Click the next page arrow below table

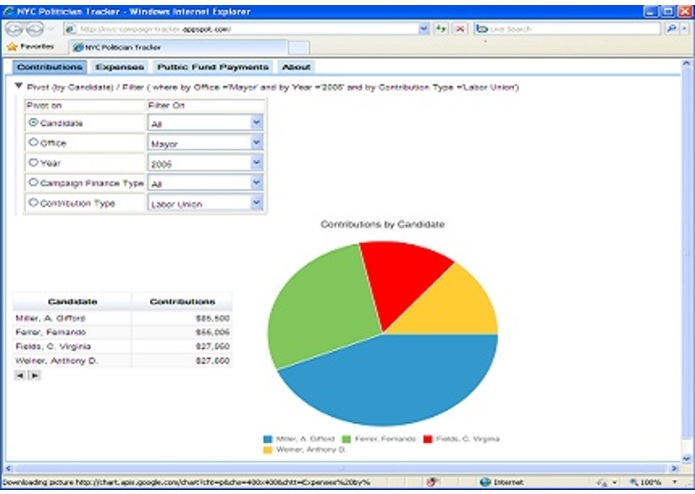coord(34,375)
